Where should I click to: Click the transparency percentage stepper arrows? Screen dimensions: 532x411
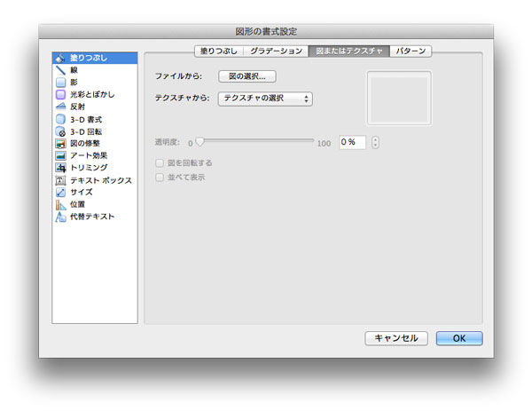tap(376, 142)
